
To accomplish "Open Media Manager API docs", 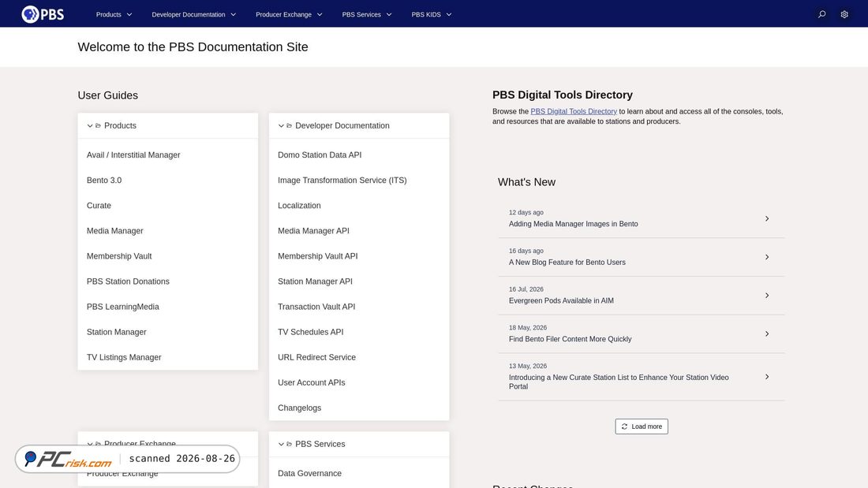I will pos(313,231).
